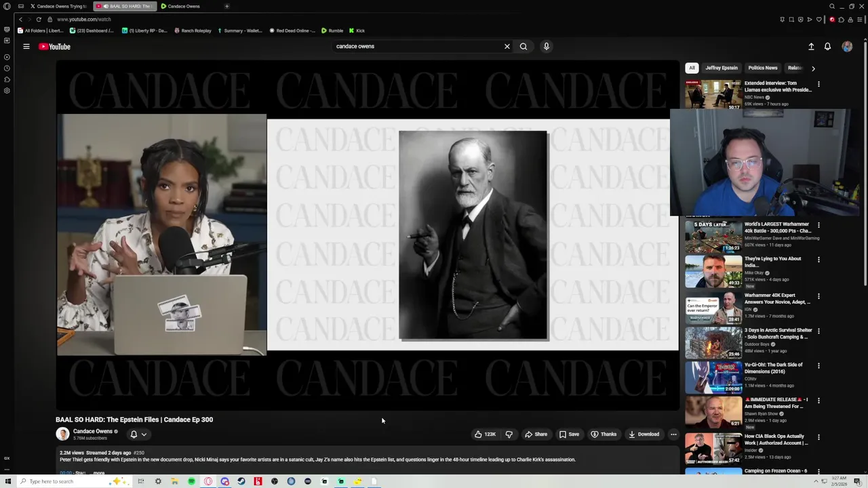Open 'All Folders | Libert...' bookmark

tap(40, 30)
